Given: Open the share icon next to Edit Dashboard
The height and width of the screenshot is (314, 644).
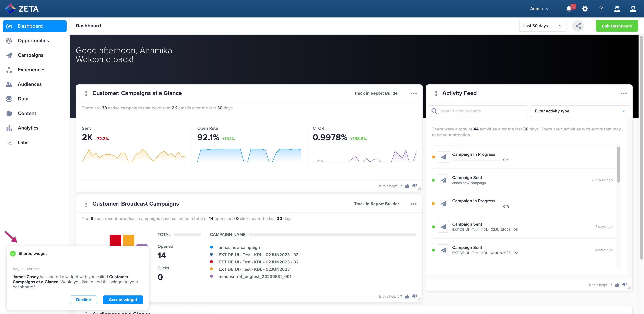Looking at the screenshot, I should (x=578, y=25).
